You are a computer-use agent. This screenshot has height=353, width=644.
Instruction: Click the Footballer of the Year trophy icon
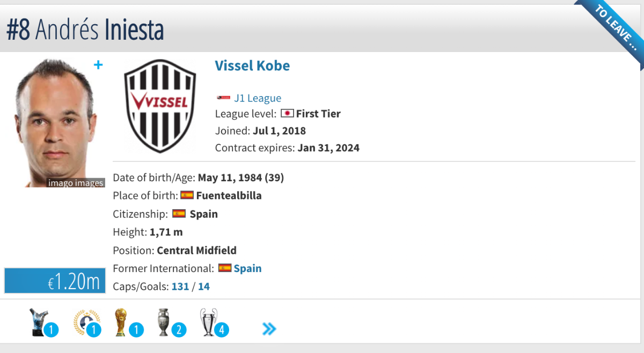tap(37, 322)
